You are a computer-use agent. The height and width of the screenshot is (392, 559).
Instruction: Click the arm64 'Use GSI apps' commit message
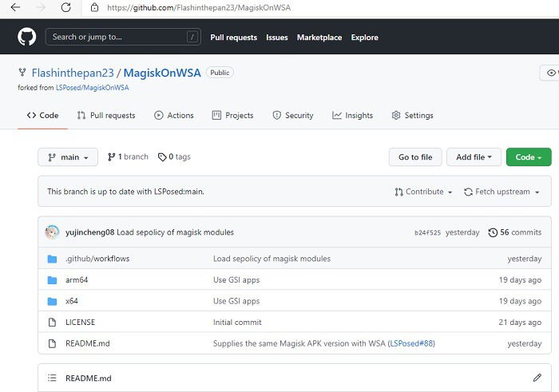(x=236, y=279)
